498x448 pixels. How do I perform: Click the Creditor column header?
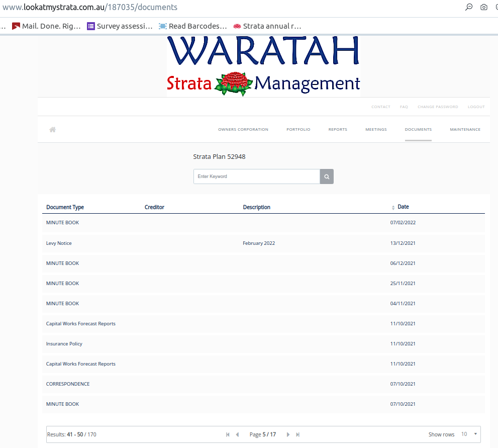coord(154,207)
